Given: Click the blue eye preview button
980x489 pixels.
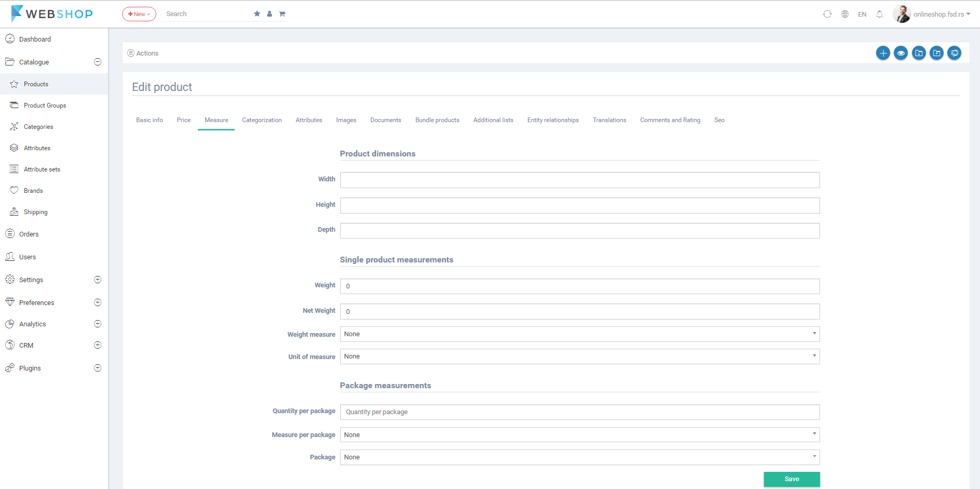Looking at the screenshot, I should coord(901,53).
